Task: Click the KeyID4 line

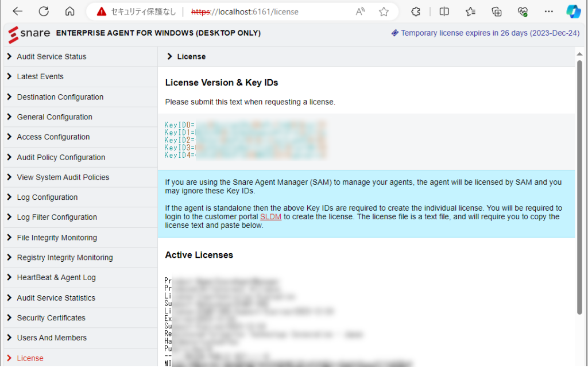Action: click(245, 155)
